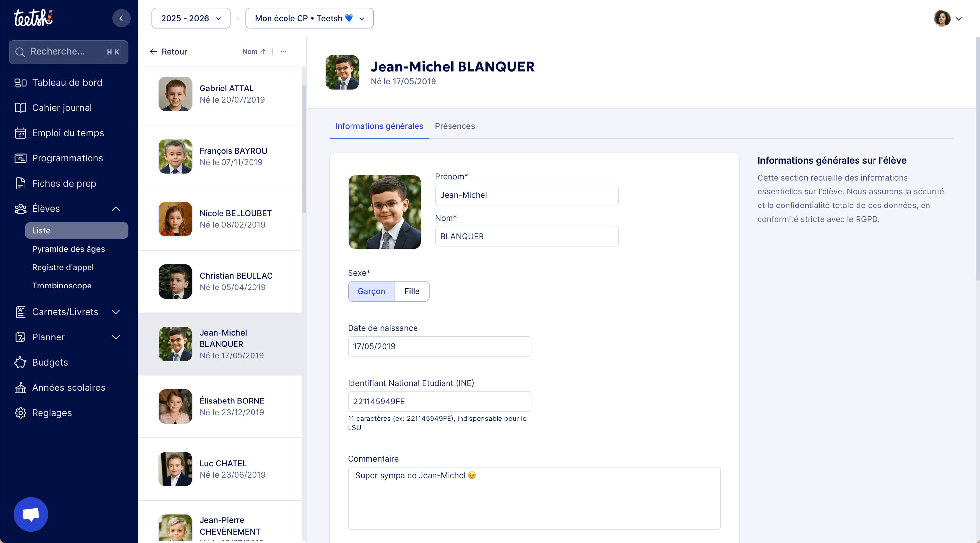Open Réglages gear icon
Screen dimensions: 980x543
21,413
